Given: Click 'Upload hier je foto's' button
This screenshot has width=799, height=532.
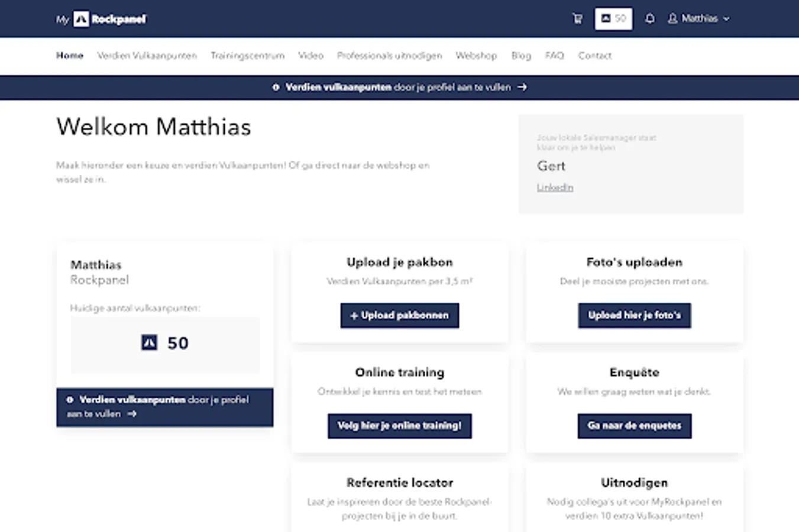Looking at the screenshot, I should pos(635,316).
